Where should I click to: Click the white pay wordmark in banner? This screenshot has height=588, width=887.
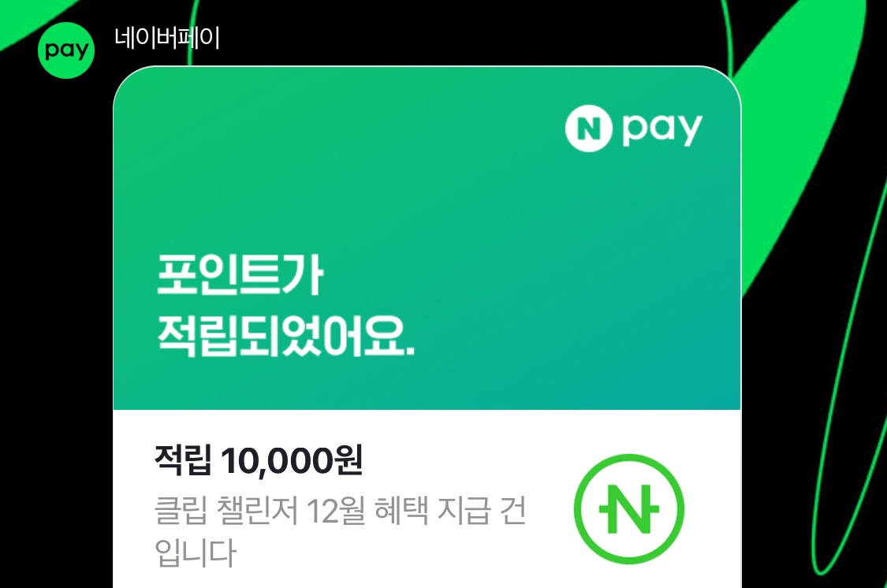click(662, 130)
